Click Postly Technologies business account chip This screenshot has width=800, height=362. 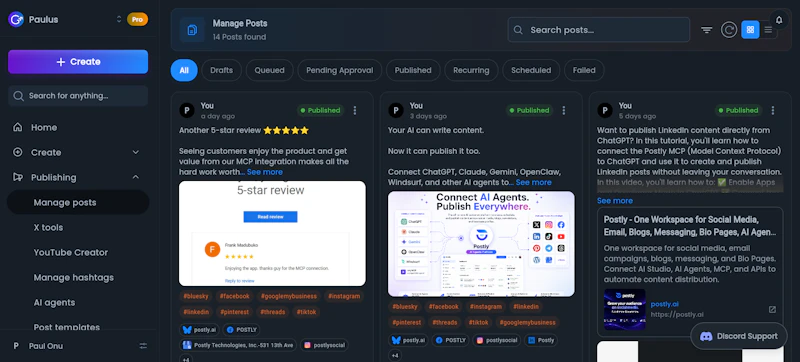[237, 345]
